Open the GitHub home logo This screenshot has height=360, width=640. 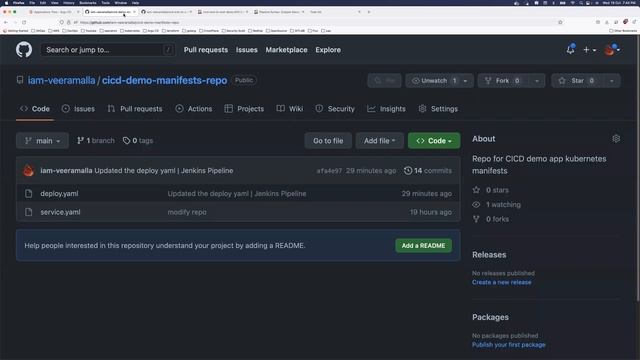(24, 50)
